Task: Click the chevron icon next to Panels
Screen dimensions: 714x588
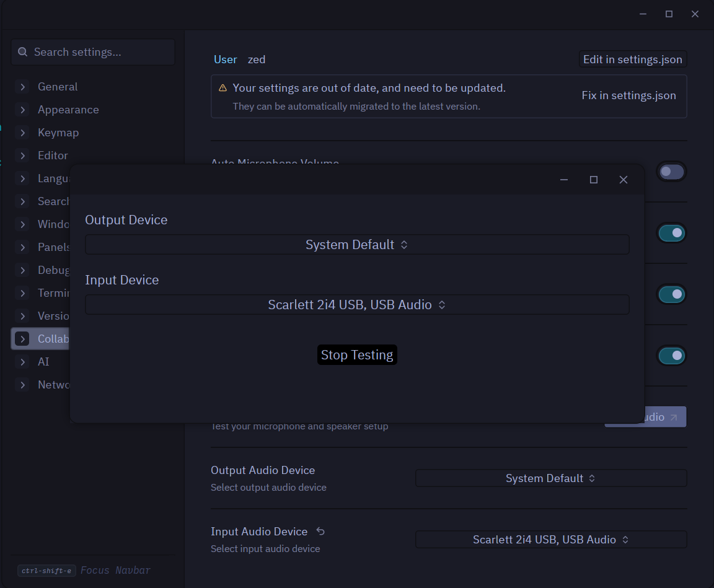Action: (x=22, y=247)
